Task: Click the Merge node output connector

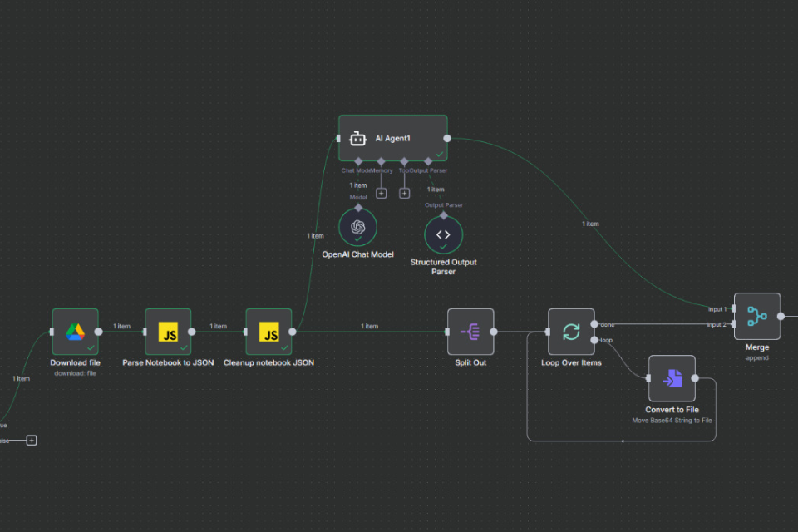Action: pyautogui.click(x=781, y=316)
